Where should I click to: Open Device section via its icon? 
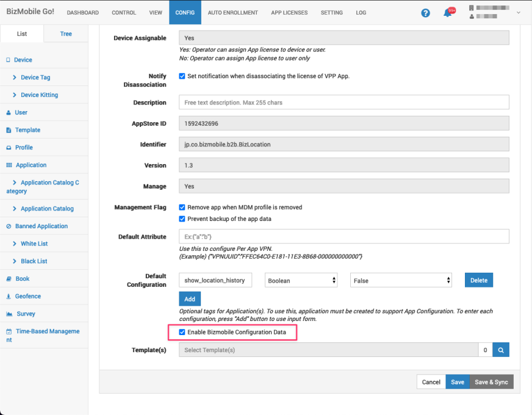point(9,60)
